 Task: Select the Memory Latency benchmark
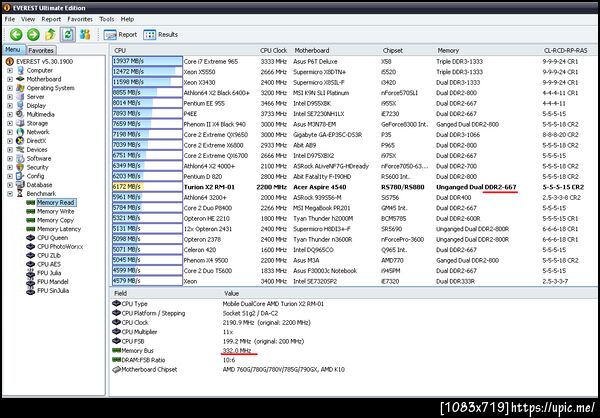pos(59,229)
